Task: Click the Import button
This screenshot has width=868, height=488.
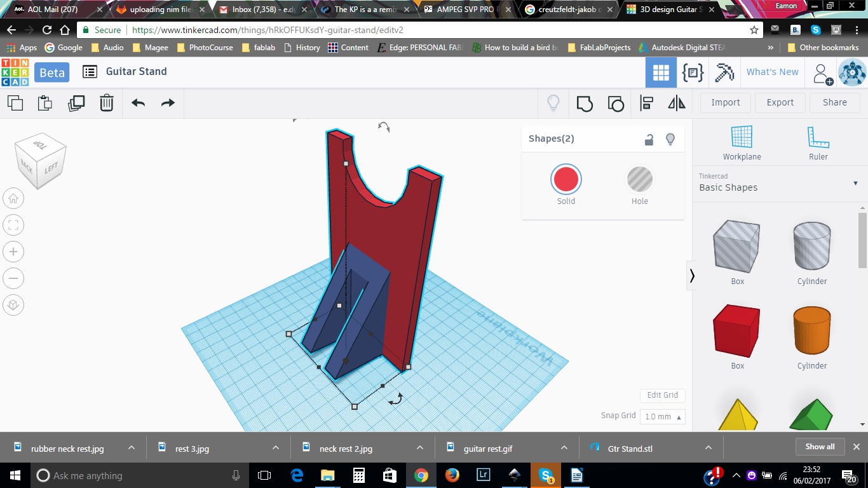Action: [726, 102]
